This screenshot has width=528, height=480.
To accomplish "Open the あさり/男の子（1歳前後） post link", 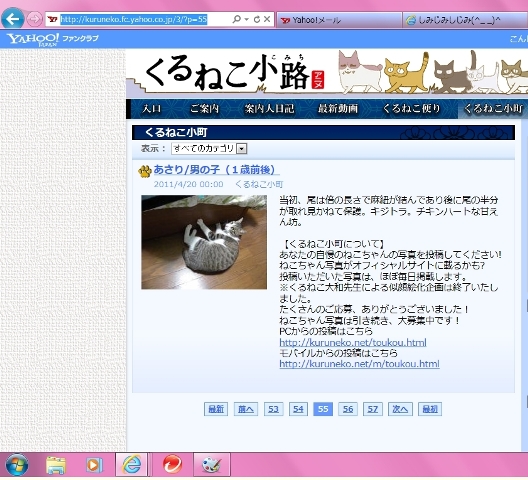I will click(216, 170).
